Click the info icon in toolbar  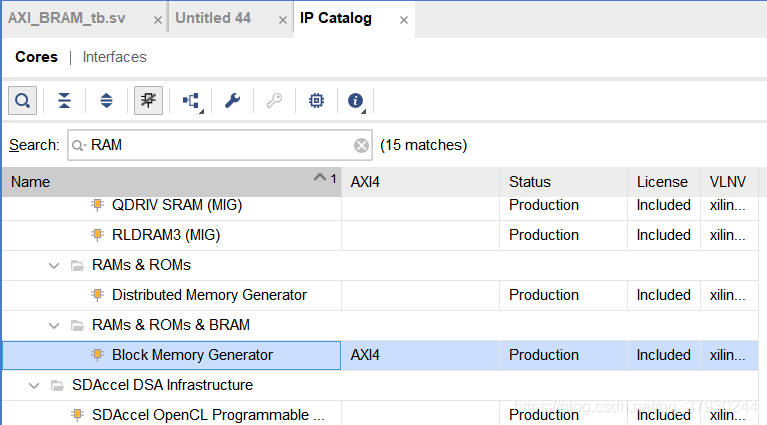[x=355, y=101]
